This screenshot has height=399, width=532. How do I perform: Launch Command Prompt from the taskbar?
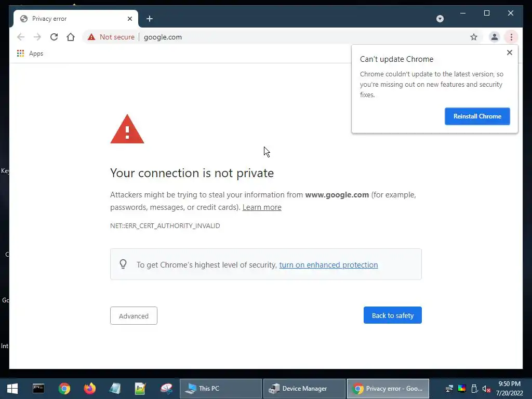coord(38,389)
